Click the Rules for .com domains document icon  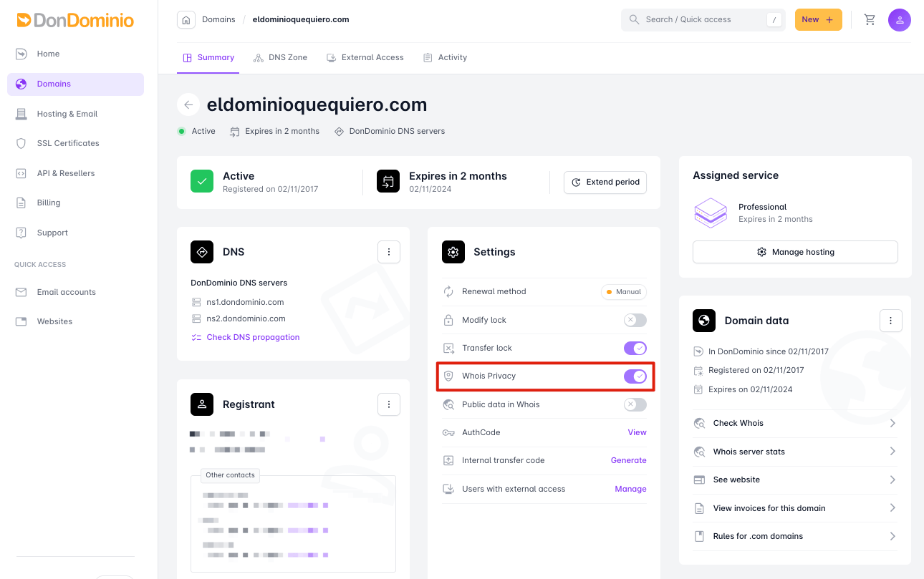point(699,536)
